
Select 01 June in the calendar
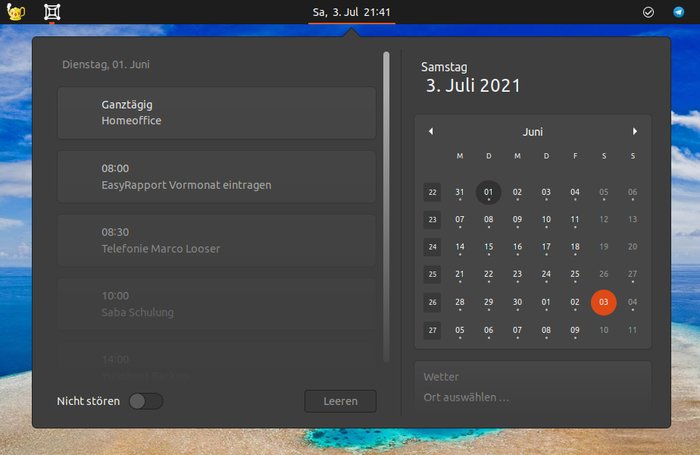(488, 192)
